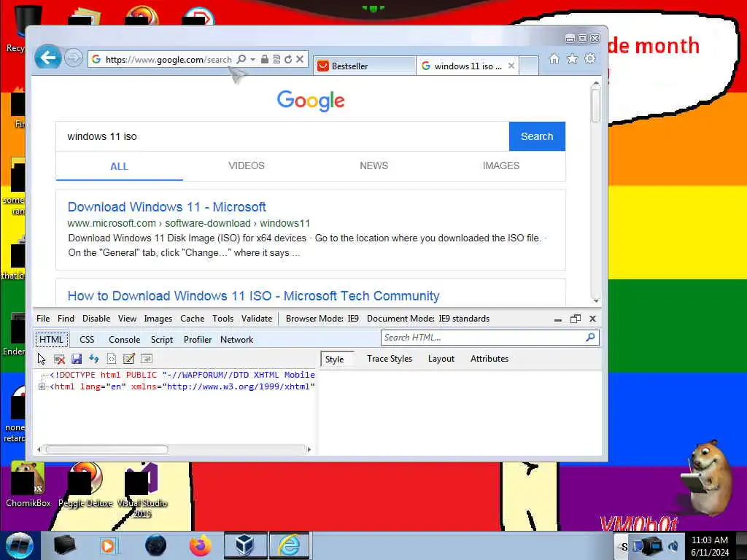Unpin the Developer Tools pane
The width and height of the screenshot is (747, 560).
click(x=576, y=319)
